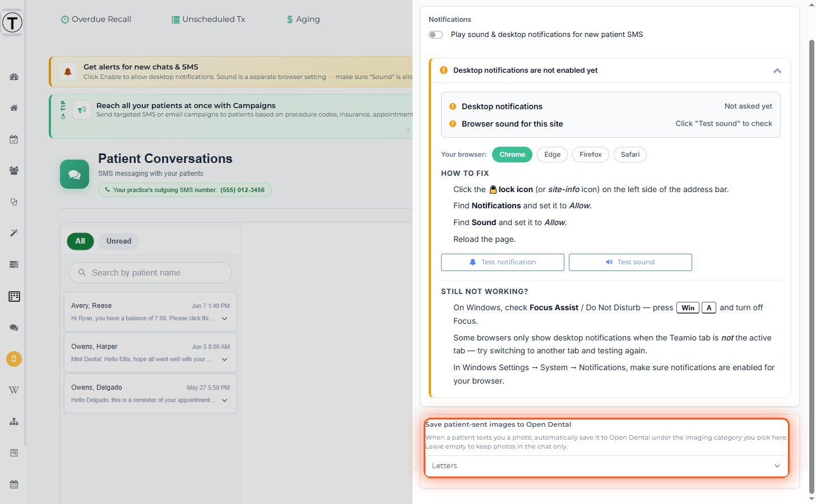Viewport: 816px width, 504px height.
Task: Click the Teamio T logo
Action: [x=12, y=23]
